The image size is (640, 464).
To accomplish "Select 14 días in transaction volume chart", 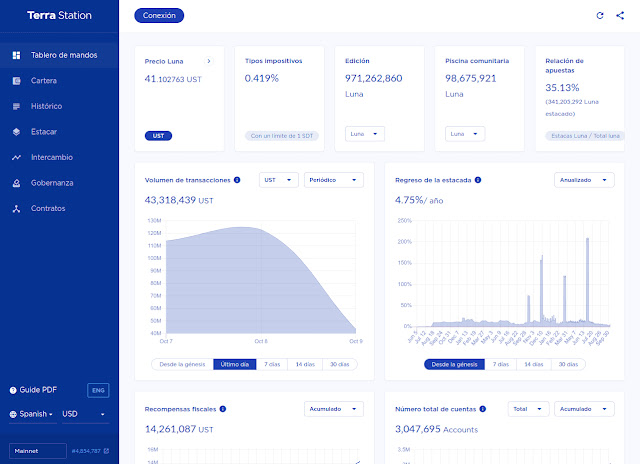I will [x=305, y=364].
